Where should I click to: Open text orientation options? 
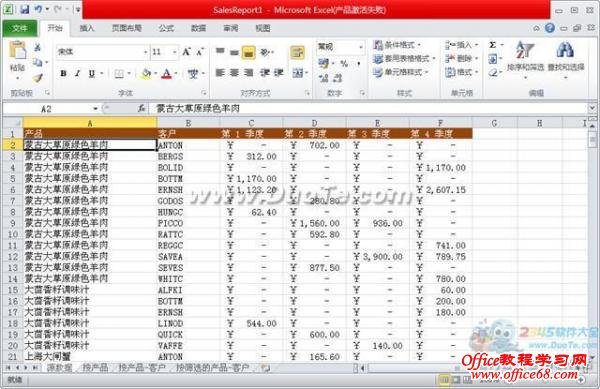click(x=265, y=52)
